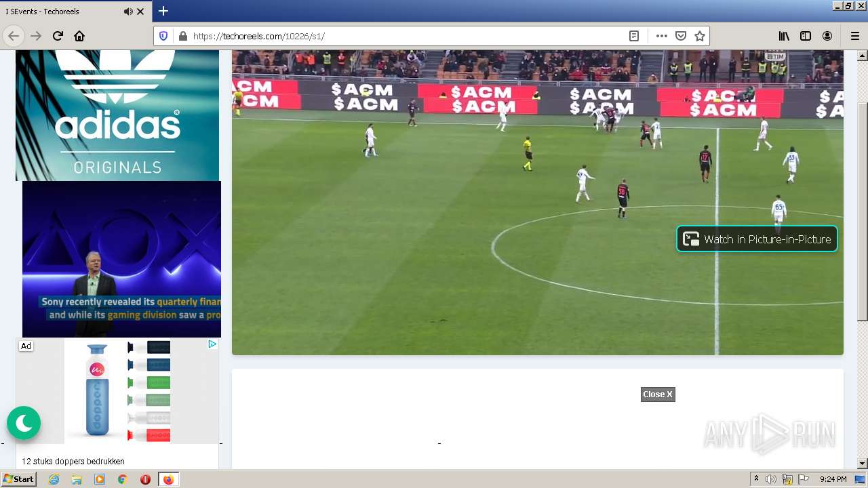
Task: Open the dopper water bottle ad image
Action: coord(117,392)
